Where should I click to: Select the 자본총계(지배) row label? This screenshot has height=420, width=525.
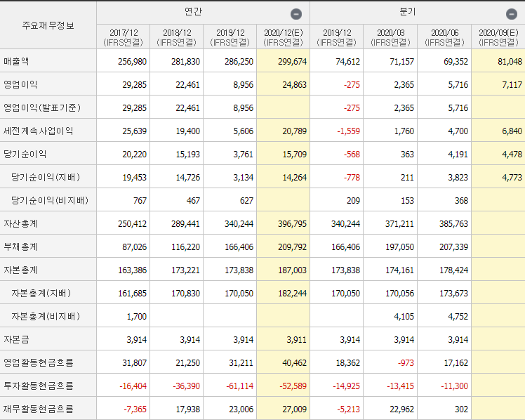point(41,293)
